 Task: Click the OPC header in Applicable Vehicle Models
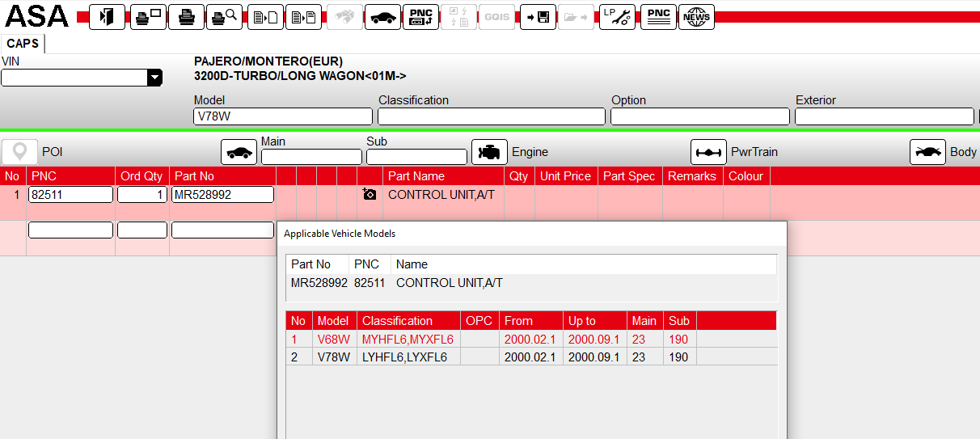[x=479, y=321]
